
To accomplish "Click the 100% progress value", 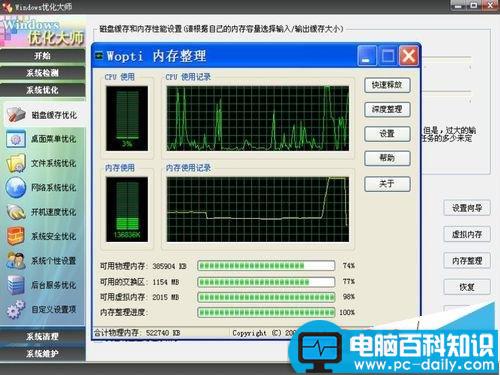I will click(x=347, y=312).
